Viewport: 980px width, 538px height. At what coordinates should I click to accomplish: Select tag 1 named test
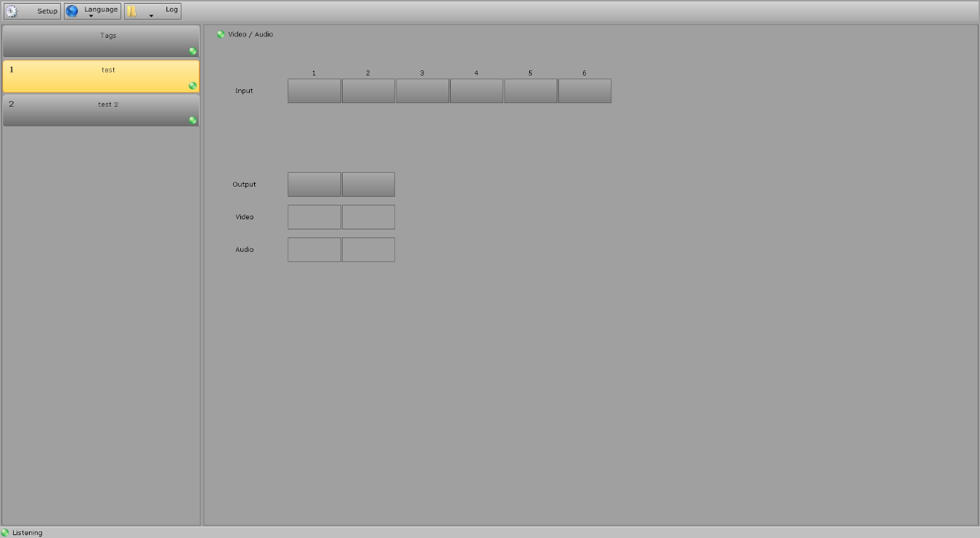pyautogui.click(x=101, y=76)
